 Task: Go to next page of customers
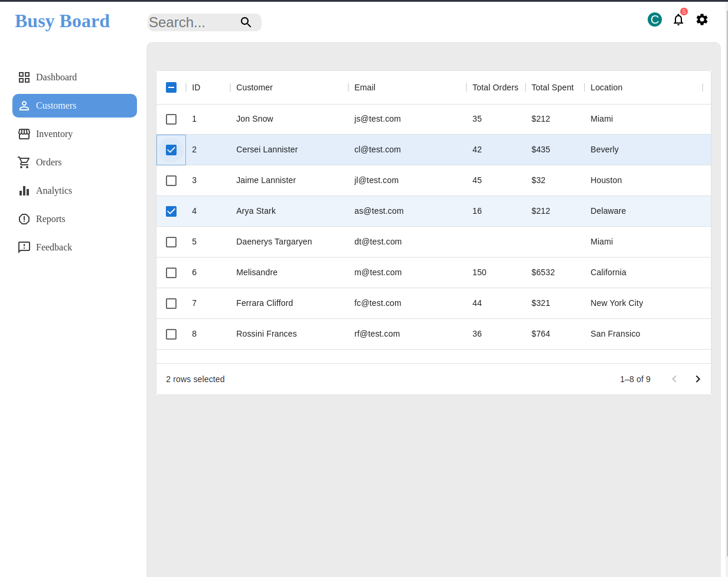(x=697, y=379)
